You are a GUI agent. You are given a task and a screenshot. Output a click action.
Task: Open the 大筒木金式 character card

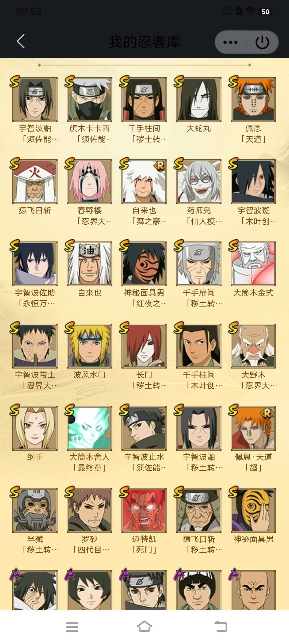click(x=253, y=264)
